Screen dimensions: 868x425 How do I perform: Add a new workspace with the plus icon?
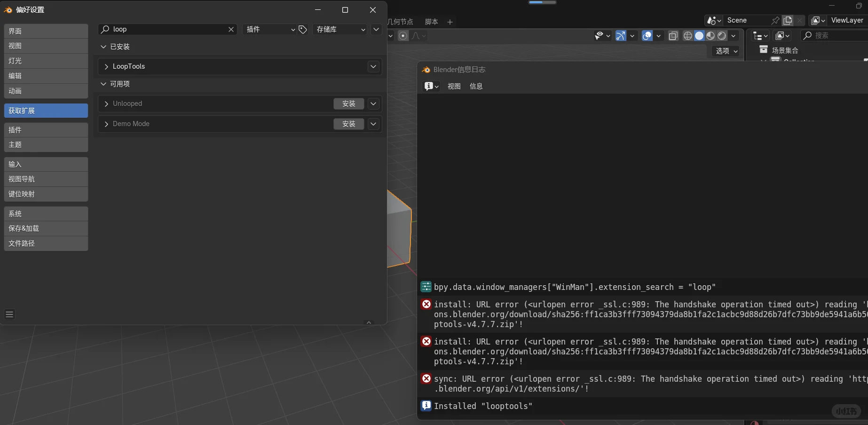pyautogui.click(x=450, y=22)
